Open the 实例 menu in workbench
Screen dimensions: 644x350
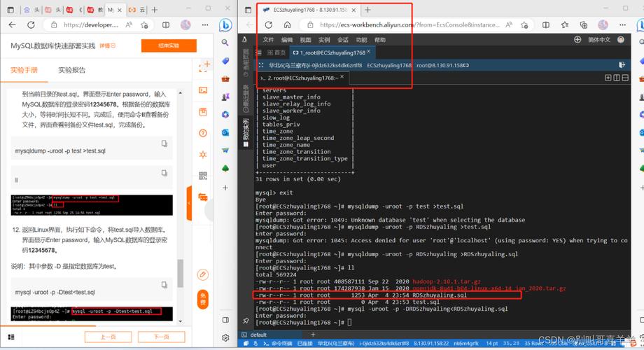[324, 40]
